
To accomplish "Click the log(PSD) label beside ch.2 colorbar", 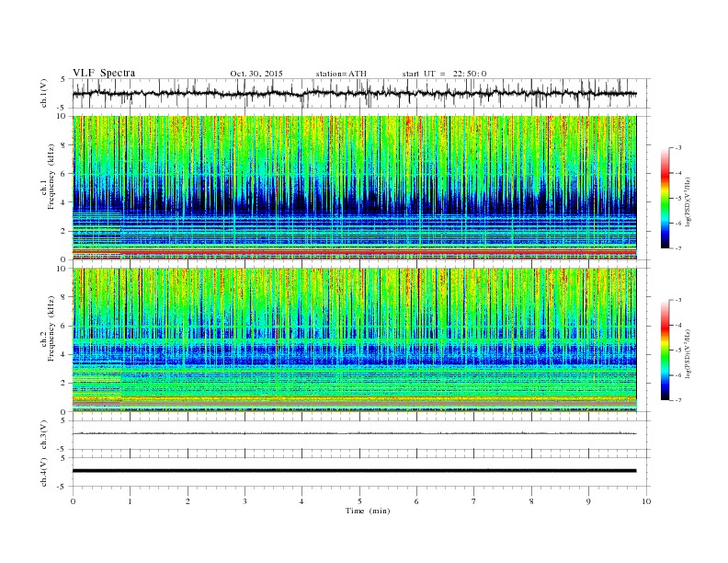I will point(689,354).
